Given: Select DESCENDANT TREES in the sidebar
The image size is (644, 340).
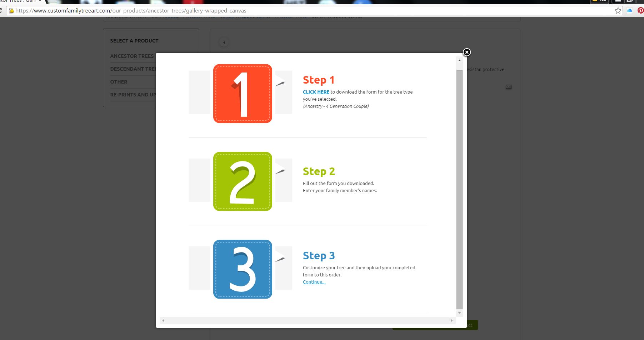Looking at the screenshot, I should tap(133, 69).
